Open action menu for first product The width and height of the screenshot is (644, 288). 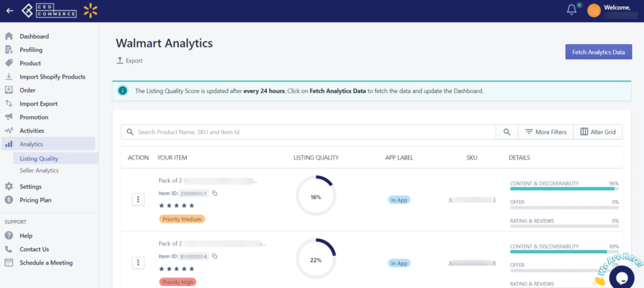138,200
